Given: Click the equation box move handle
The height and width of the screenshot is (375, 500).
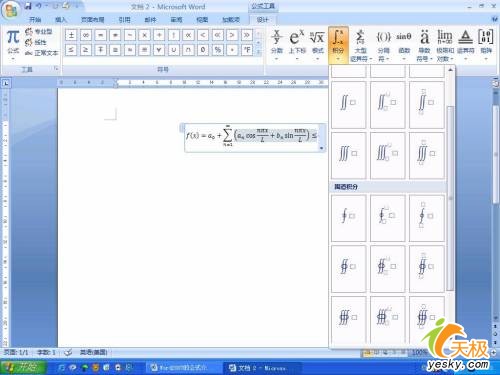Looking at the screenshot, I should click(x=182, y=127).
